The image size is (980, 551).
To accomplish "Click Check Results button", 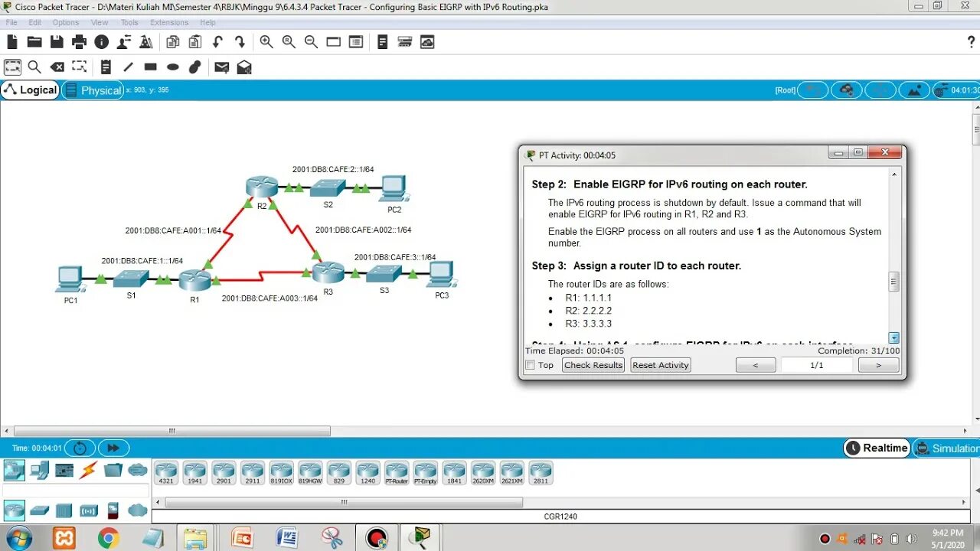I will click(593, 366).
